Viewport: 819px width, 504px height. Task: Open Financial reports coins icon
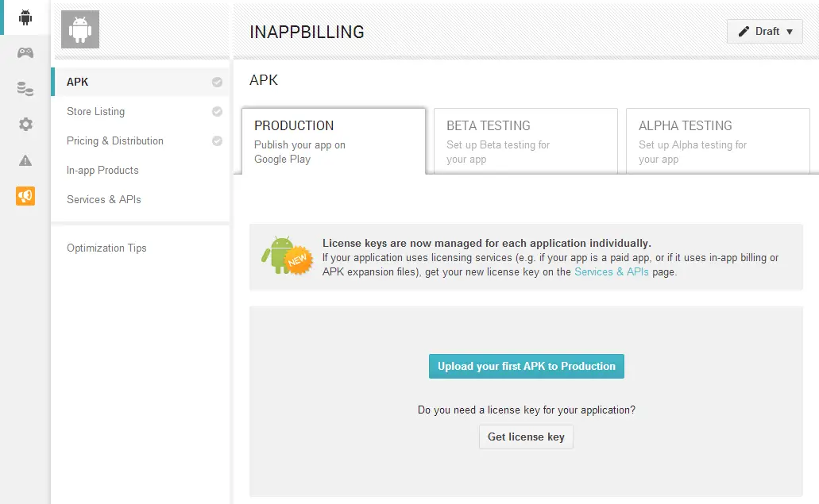(x=25, y=89)
